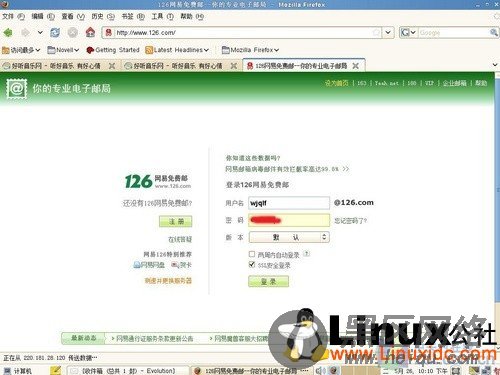Switch to the Evolution mail taskbar window

click(x=128, y=371)
